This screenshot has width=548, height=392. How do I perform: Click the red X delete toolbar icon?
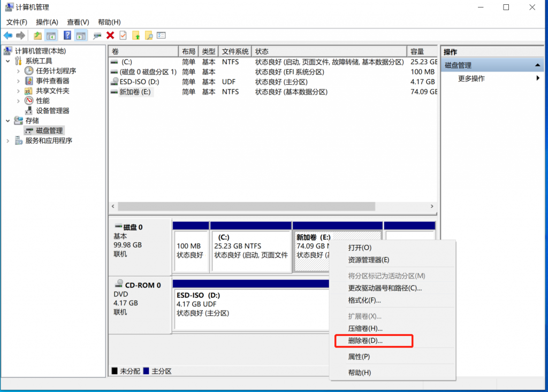110,35
